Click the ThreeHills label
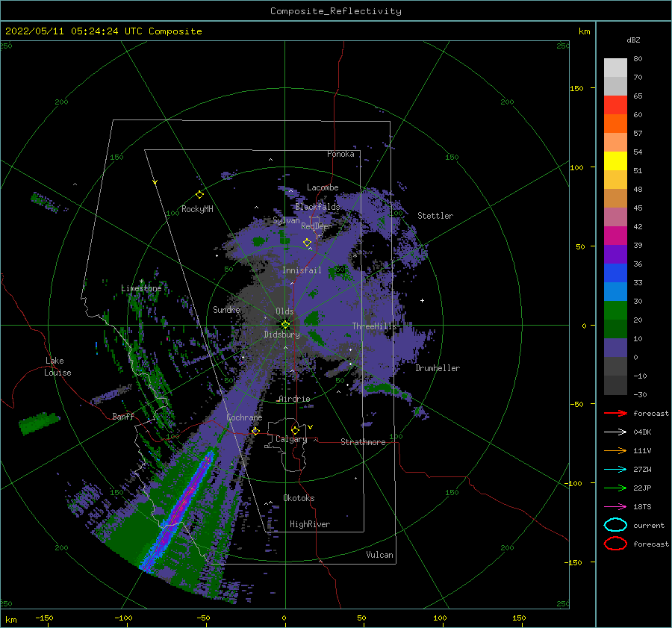 [375, 326]
